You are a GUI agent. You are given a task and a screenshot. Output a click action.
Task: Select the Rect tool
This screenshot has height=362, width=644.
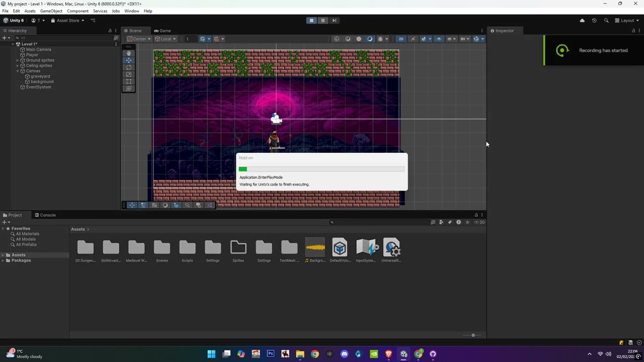click(x=129, y=81)
